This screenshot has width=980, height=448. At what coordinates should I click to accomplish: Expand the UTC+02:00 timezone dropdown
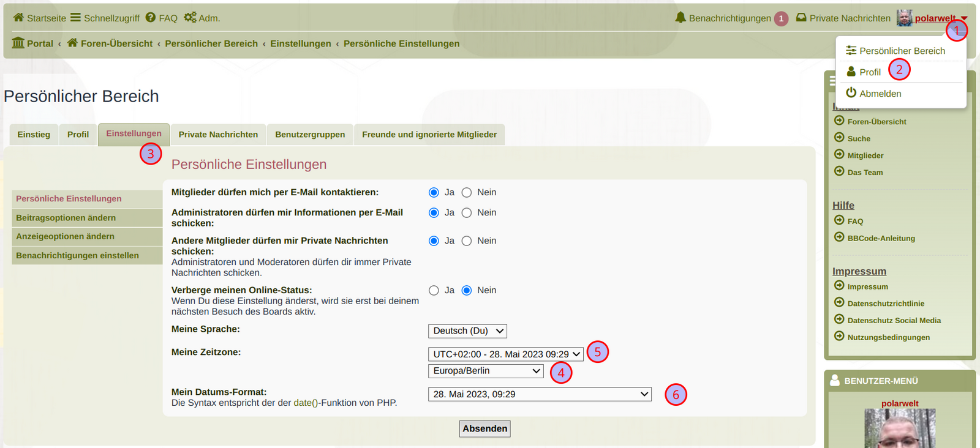point(506,354)
